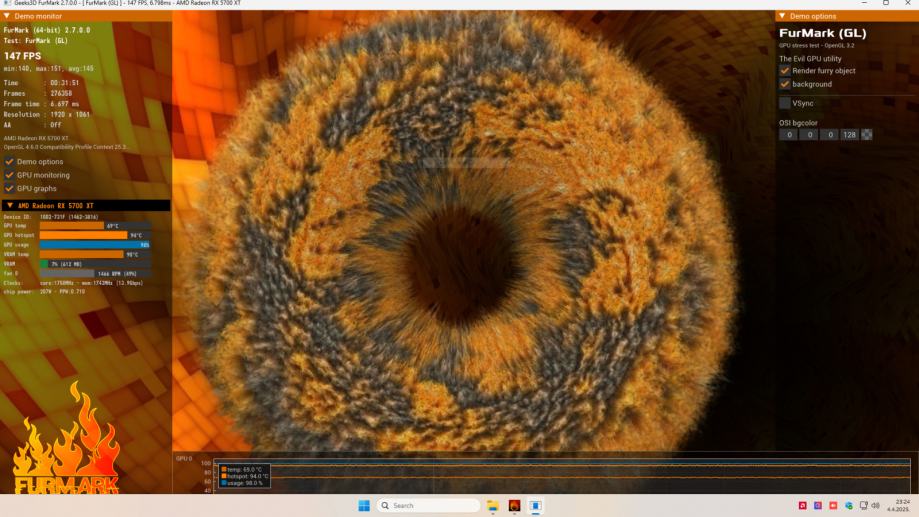Click the first red system tray icon
The width and height of the screenshot is (919, 517).
[x=802, y=505]
